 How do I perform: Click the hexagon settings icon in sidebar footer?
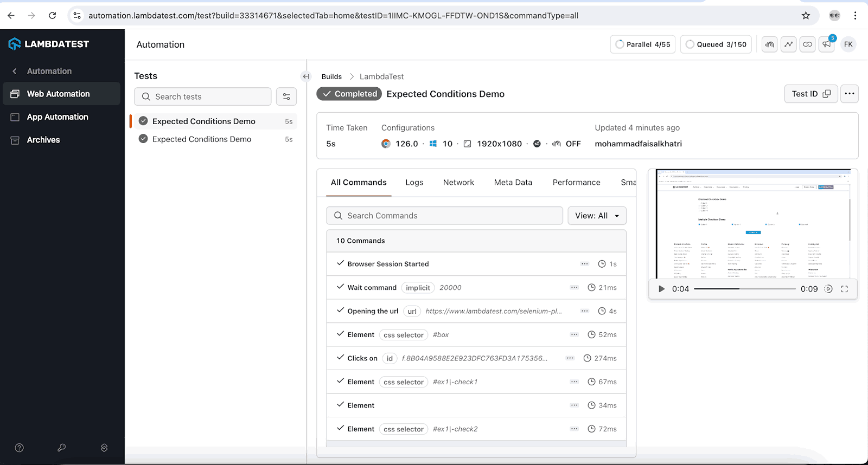pos(104,448)
